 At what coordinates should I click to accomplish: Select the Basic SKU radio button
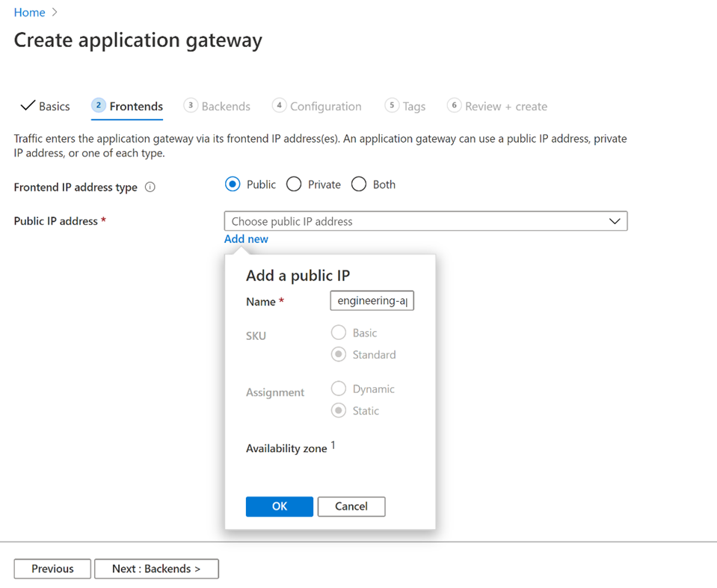pos(339,332)
